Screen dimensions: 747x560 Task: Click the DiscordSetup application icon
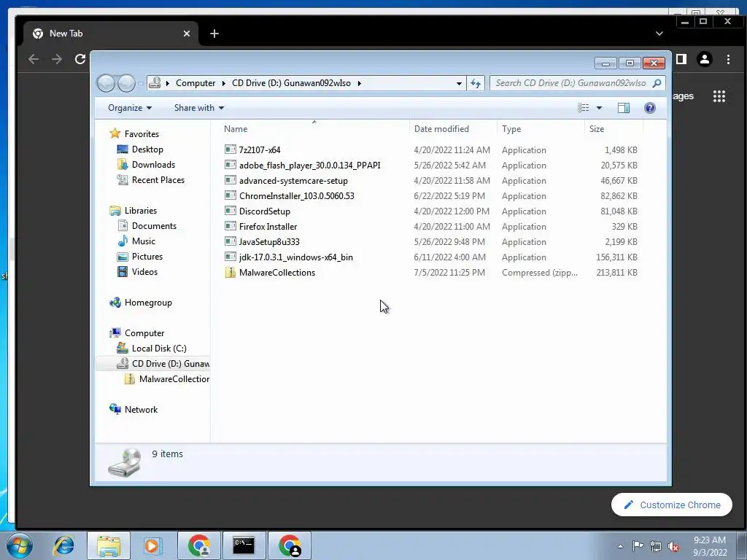pos(230,211)
